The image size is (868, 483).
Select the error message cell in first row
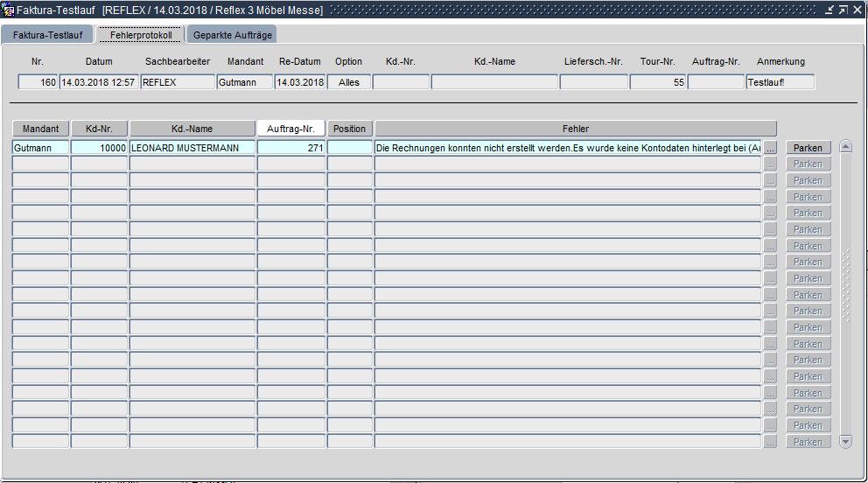pyautogui.click(x=567, y=148)
